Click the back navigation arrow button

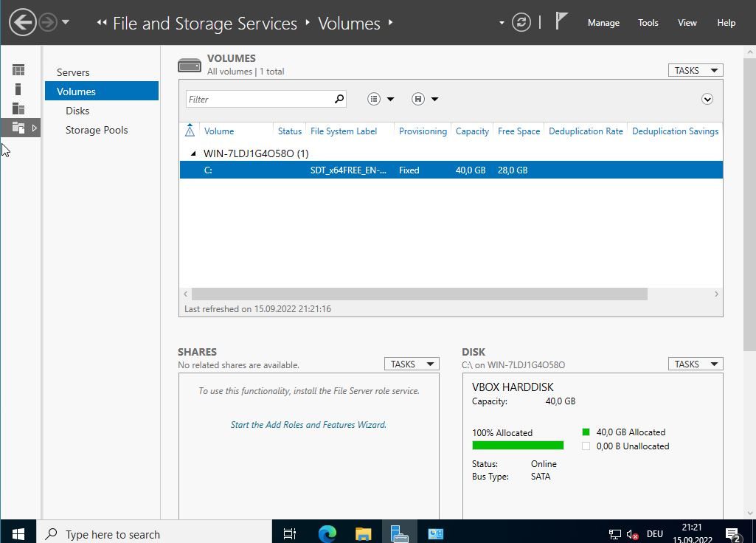23,22
